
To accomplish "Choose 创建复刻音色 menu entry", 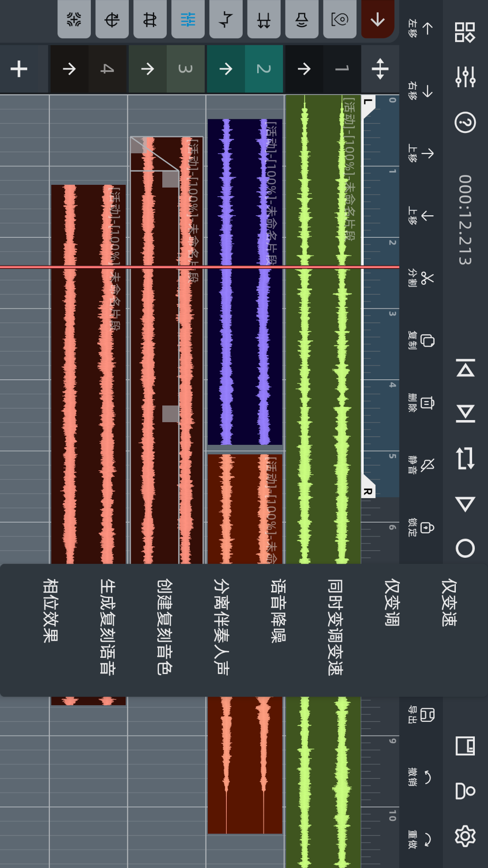I will 164,627.
